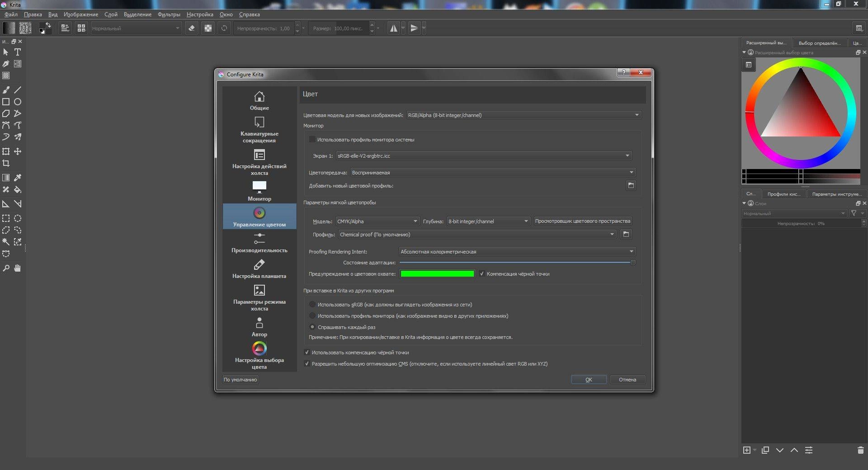The height and width of the screenshot is (470, 868).
Task: Switch to Общие settings page
Action: pos(259,100)
